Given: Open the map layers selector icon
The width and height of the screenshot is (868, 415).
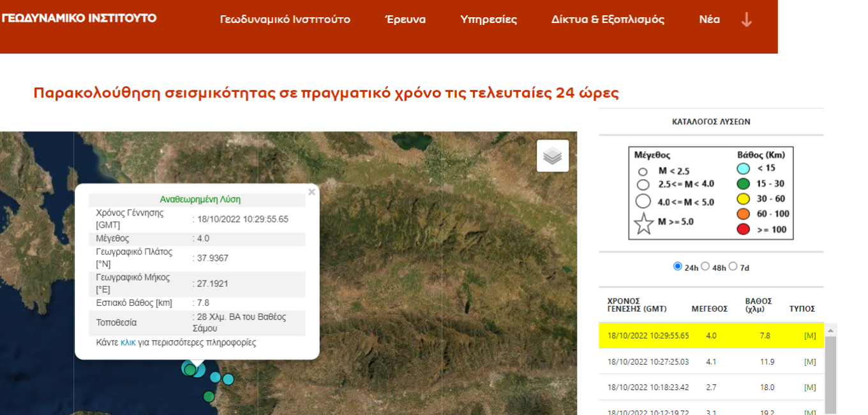Looking at the screenshot, I should (x=553, y=156).
